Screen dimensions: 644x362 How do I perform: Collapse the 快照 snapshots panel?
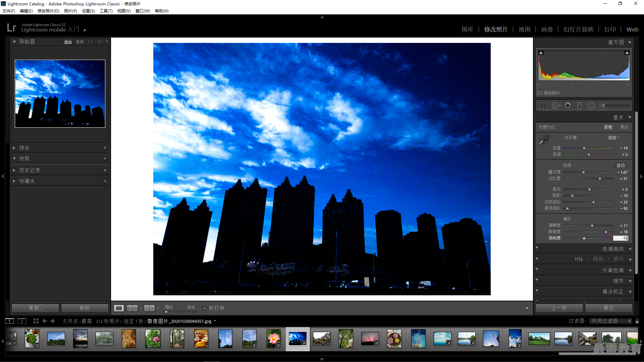[x=14, y=159]
